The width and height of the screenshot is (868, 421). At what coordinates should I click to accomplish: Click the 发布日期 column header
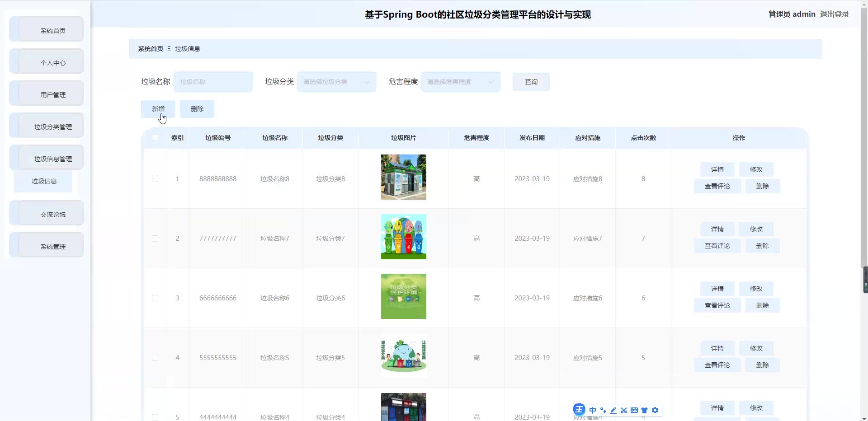(532, 138)
